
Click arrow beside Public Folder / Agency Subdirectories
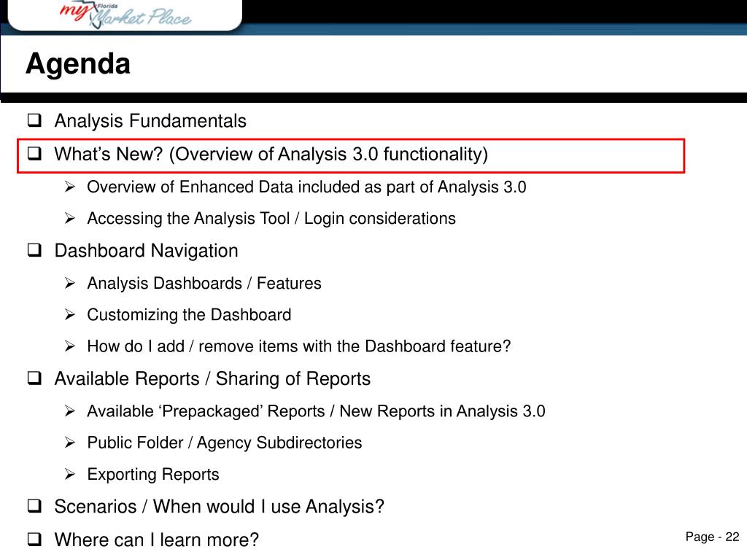pyautogui.click(x=70, y=443)
